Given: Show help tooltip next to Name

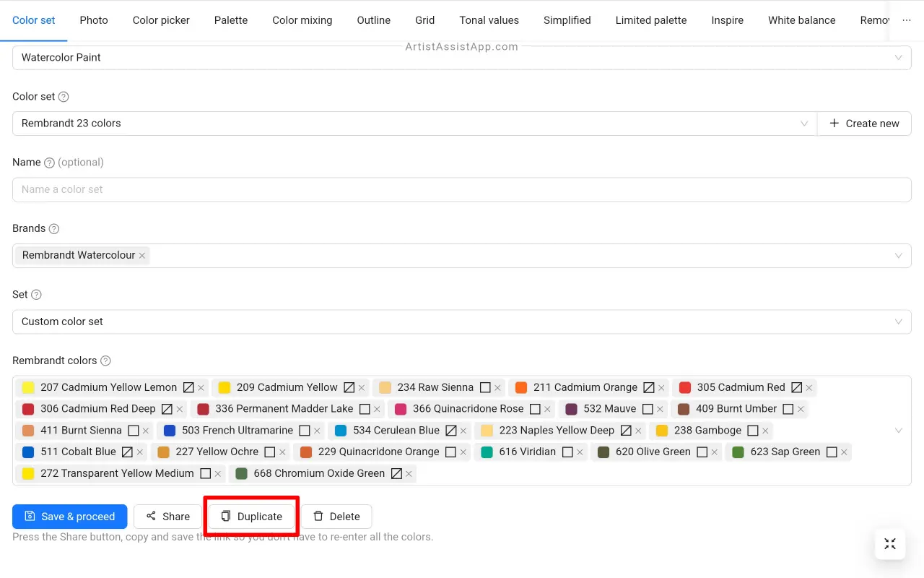Looking at the screenshot, I should pos(49,163).
